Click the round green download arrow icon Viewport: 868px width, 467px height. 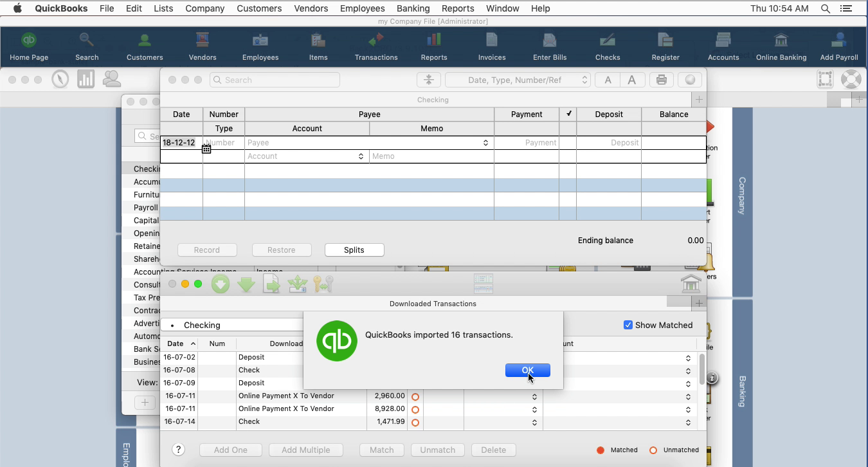[221, 284]
